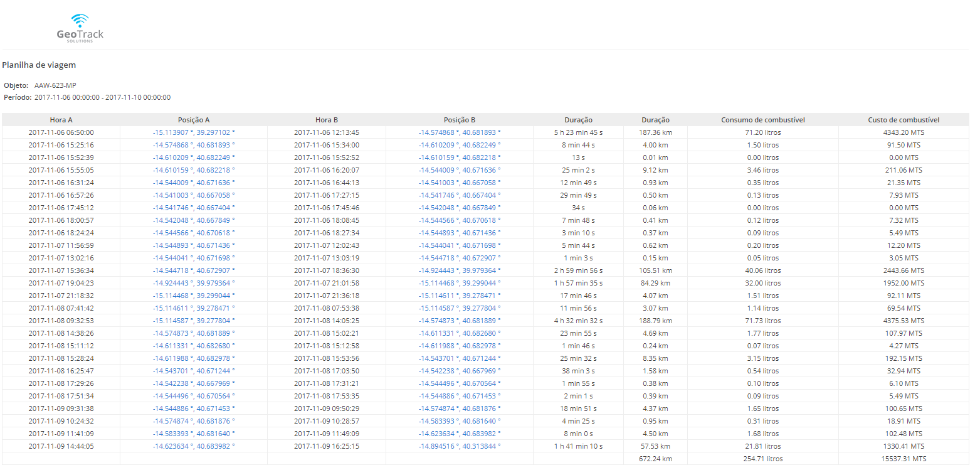This screenshot has height=470, width=980.
Task: Select the total cost 15537.31 MTS cell
Action: [903, 459]
